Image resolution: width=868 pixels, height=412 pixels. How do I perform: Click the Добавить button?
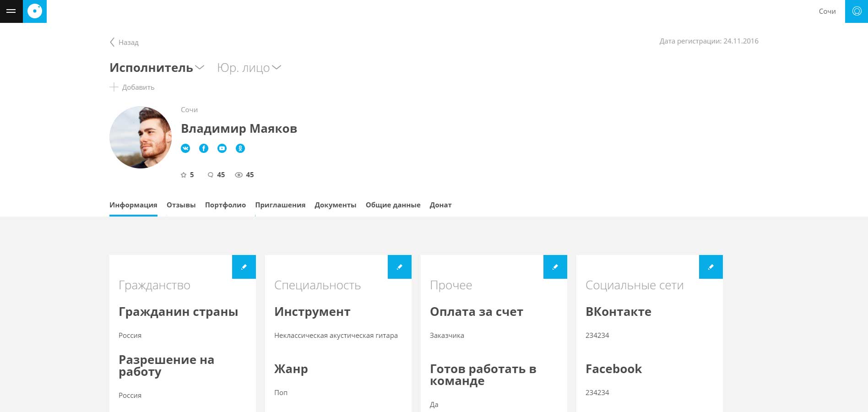click(132, 87)
